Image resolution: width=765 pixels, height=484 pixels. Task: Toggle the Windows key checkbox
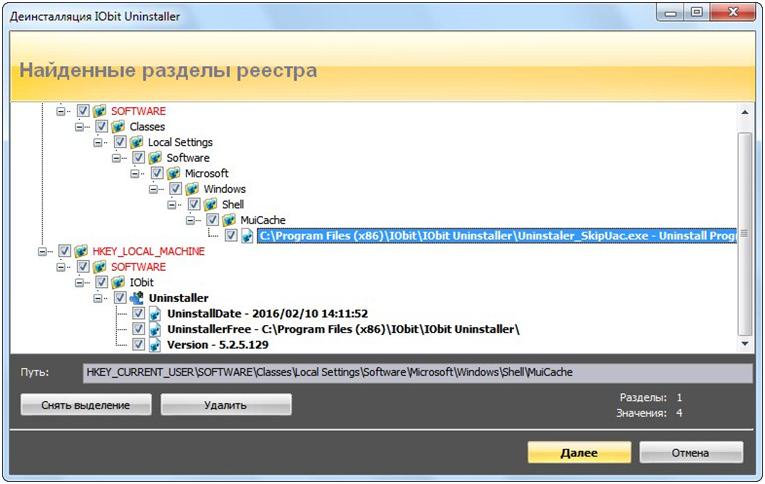tap(176, 189)
